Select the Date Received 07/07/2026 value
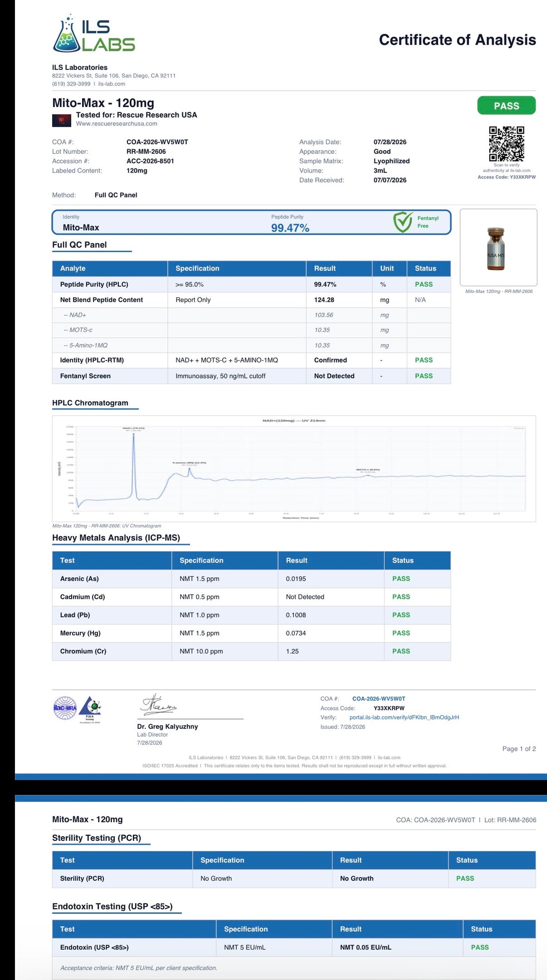547x980 pixels. (390, 180)
